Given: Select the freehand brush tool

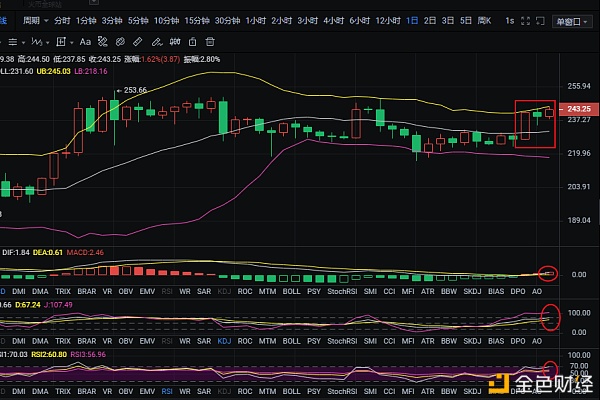Looking at the screenshot, I should (x=157, y=42).
